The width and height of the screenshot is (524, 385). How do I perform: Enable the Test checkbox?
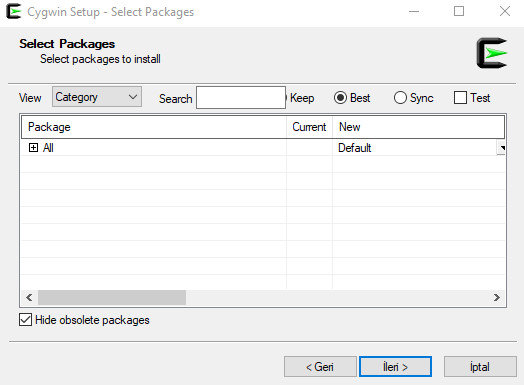pos(460,98)
